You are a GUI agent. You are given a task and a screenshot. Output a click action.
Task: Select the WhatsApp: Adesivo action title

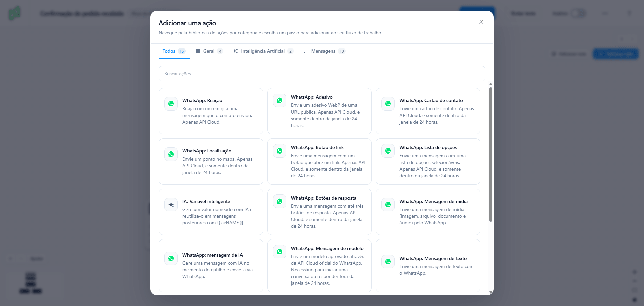pos(312,97)
